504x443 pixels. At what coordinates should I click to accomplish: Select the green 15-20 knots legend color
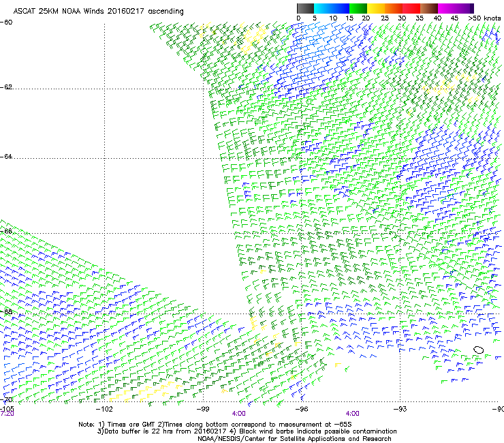[x=358, y=8]
